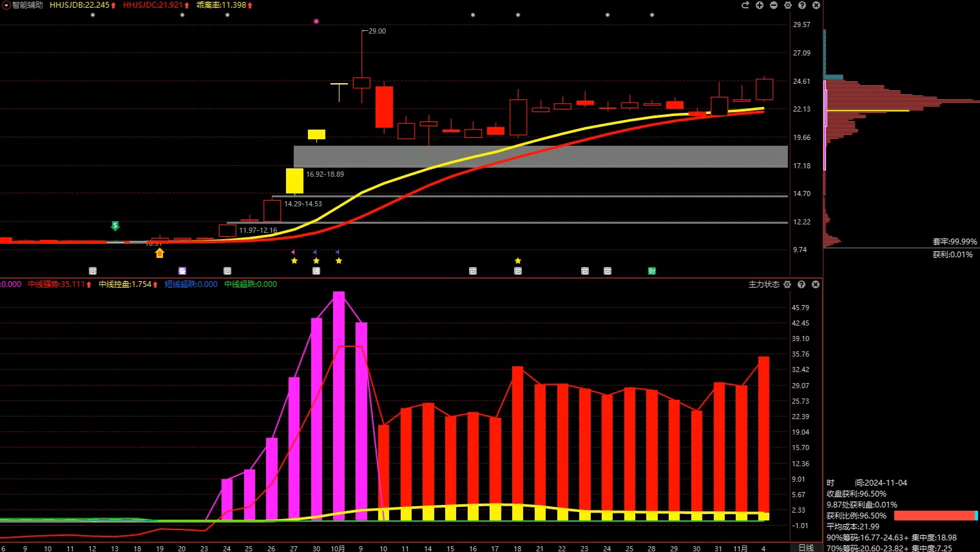Screen dimensions: 980x552
Task: Click the restore/redo arrow icon in main chart header
Action: 745,5
